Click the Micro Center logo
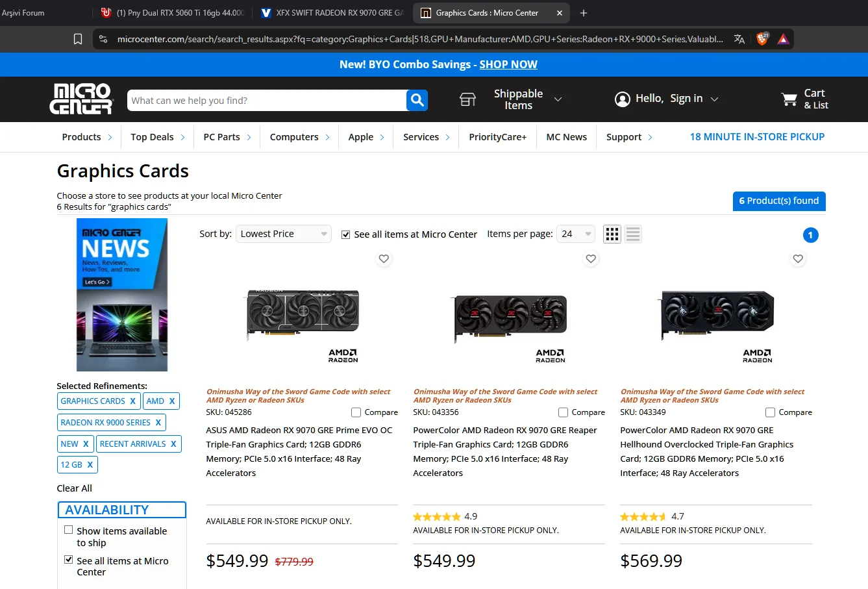 81,99
